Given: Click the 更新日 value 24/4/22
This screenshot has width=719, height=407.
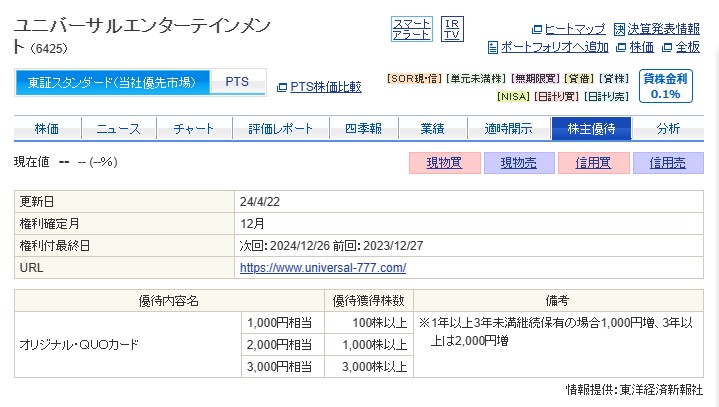Looking at the screenshot, I should click(x=260, y=202).
